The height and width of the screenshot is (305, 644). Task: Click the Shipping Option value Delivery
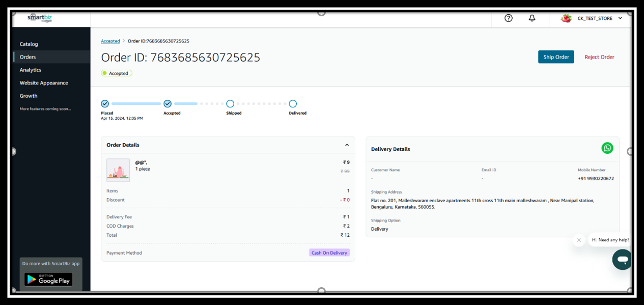point(380,229)
